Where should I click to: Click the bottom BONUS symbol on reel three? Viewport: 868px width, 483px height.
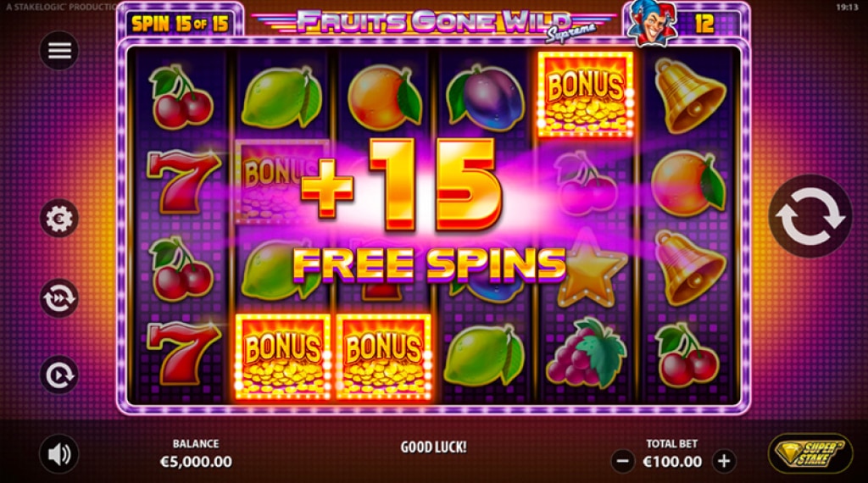click(383, 356)
